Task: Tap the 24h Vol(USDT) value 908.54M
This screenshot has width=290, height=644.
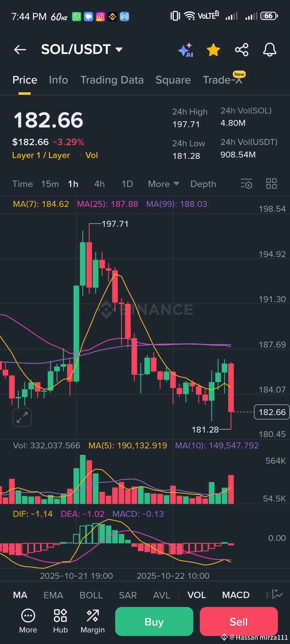Action: click(x=238, y=155)
